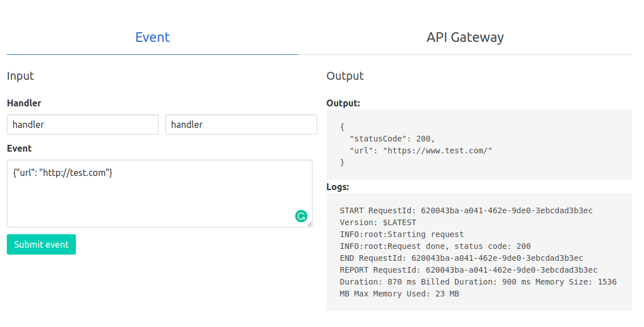Switch to the API Gateway tab
This screenshot has height=327, width=644.
coord(465,37)
